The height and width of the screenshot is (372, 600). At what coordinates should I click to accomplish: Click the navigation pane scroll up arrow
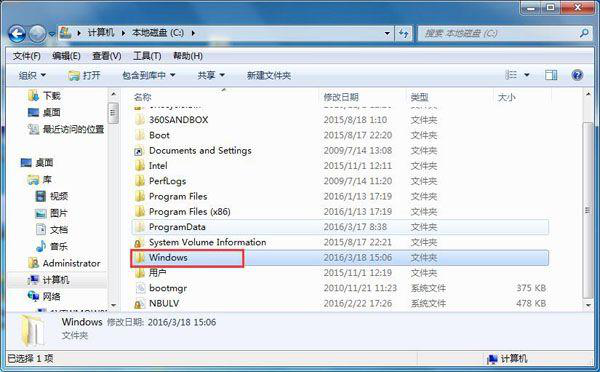[x=113, y=94]
